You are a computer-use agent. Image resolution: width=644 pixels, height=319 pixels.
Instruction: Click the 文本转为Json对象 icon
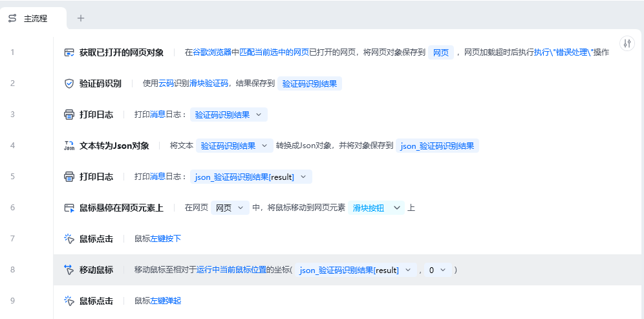69,146
